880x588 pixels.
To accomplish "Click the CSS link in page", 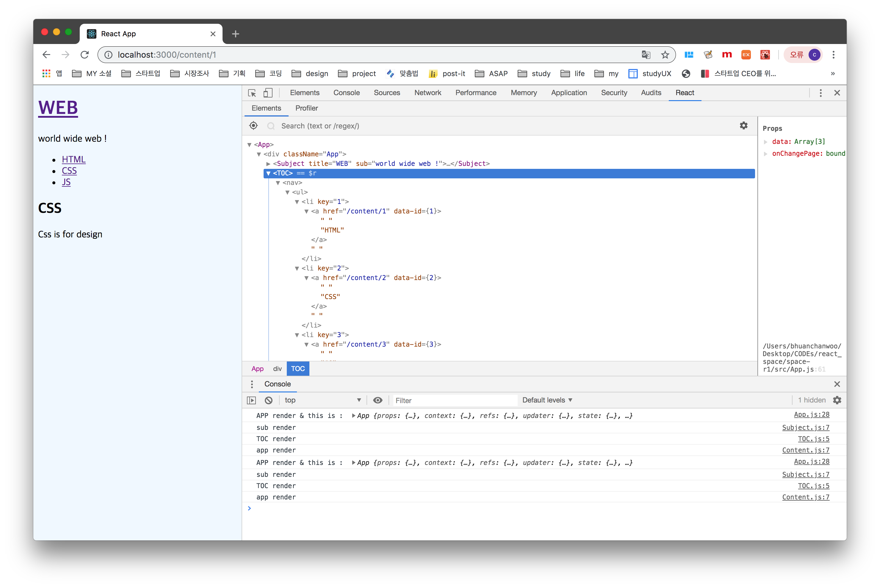I will 69,171.
